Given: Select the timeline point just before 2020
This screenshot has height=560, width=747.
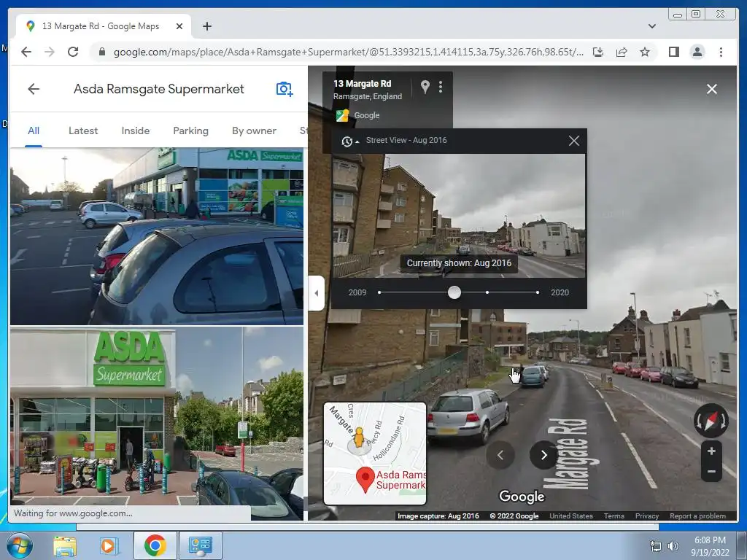Looking at the screenshot, I should [x=487, y=292].
